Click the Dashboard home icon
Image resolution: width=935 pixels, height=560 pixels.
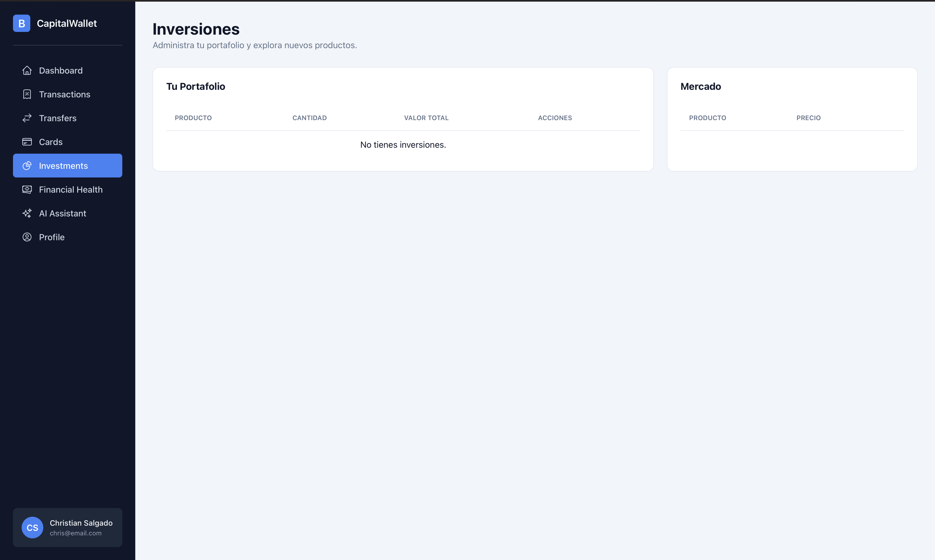pos(27,71)
